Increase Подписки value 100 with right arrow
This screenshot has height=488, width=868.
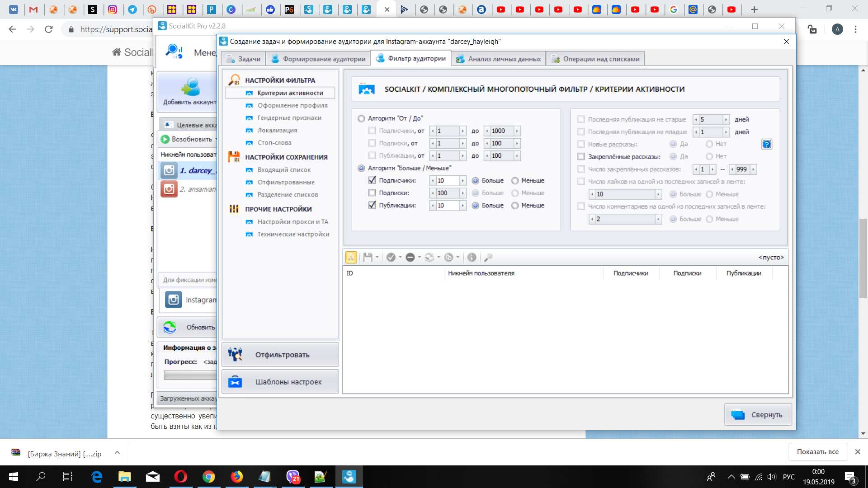coord(463,193)
